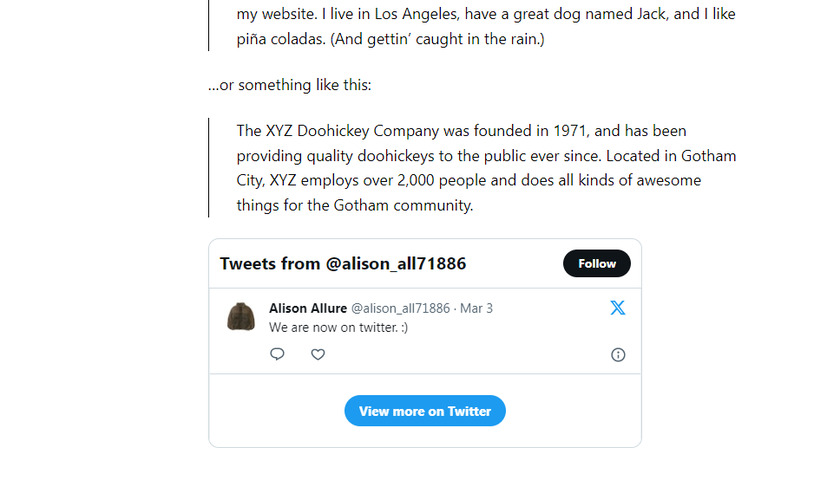This screenshot has height=493, width=840.
Task: Open the Mar 3 tweet timestamp
Action: click(x=476, y=309)
